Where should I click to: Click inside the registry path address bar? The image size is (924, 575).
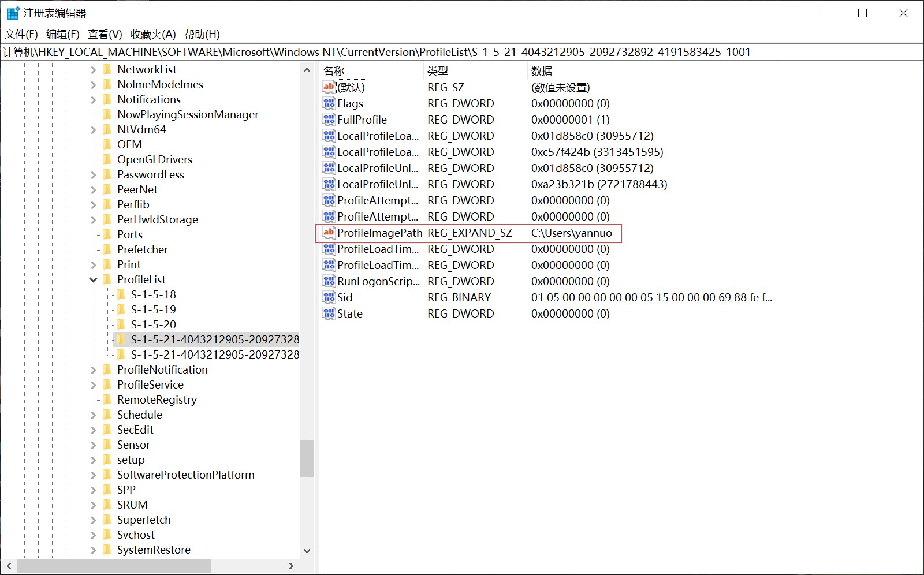462,52
